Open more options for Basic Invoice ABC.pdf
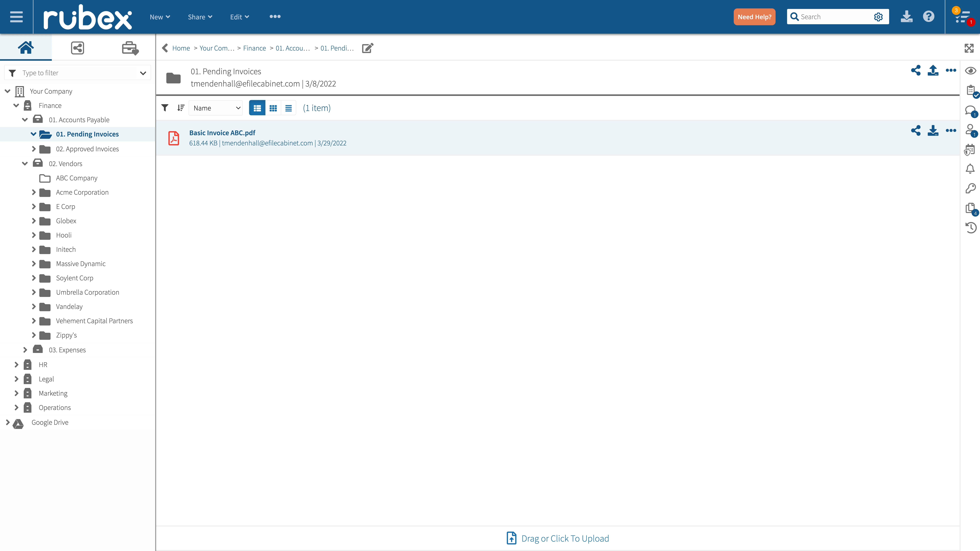Viewport: 980px width, 551px height. click(x=951, y=130)
